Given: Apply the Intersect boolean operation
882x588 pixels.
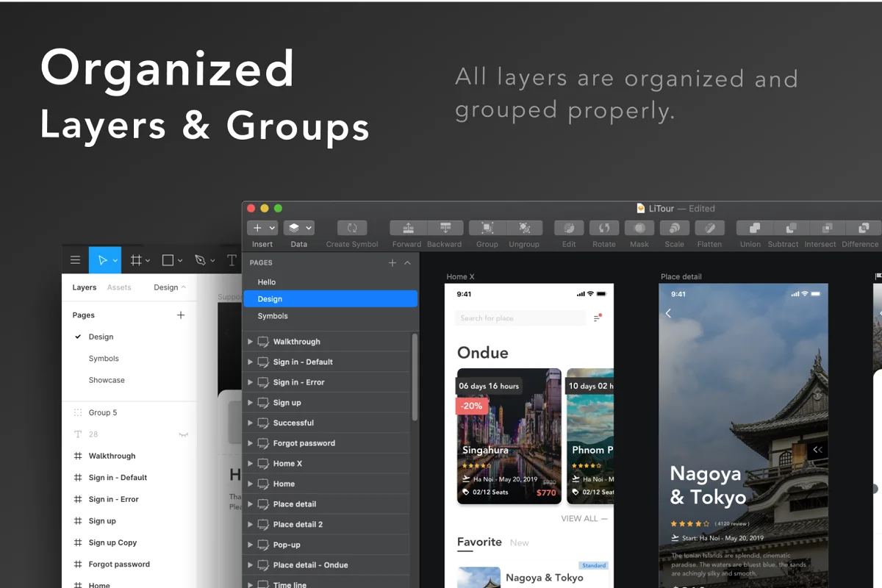Looking at the screenshot, I should point(827,228).
